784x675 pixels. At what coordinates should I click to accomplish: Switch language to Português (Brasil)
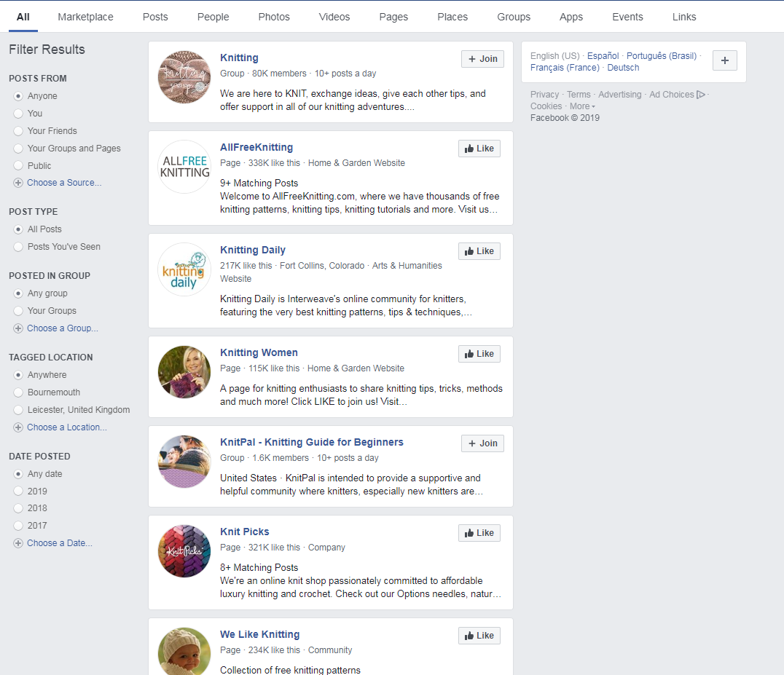coord(662,56)
